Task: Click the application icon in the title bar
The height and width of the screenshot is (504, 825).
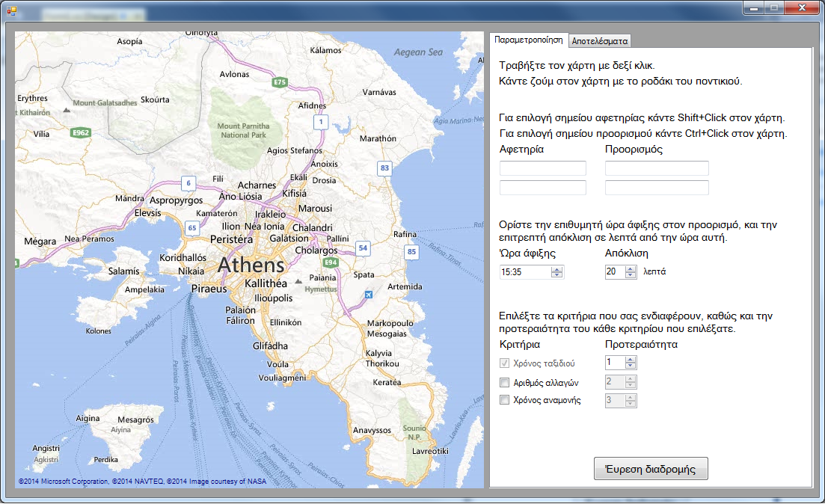Action: click(12, 10)
